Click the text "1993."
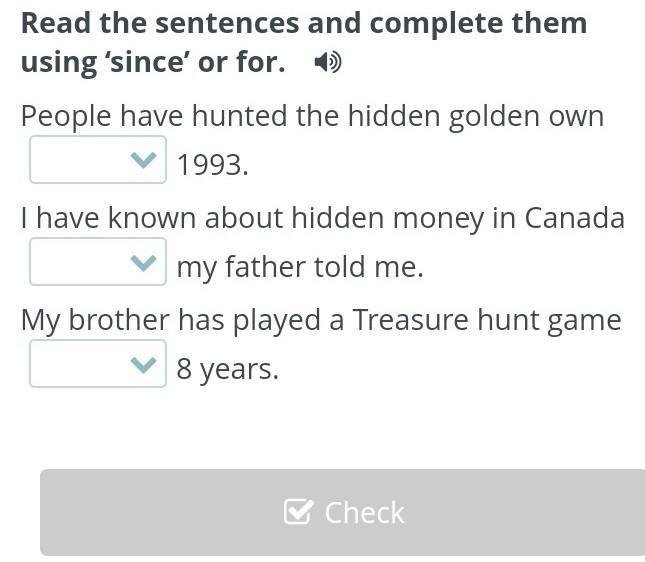The height and width of the screenshot is (562, 645). [212, 165]
